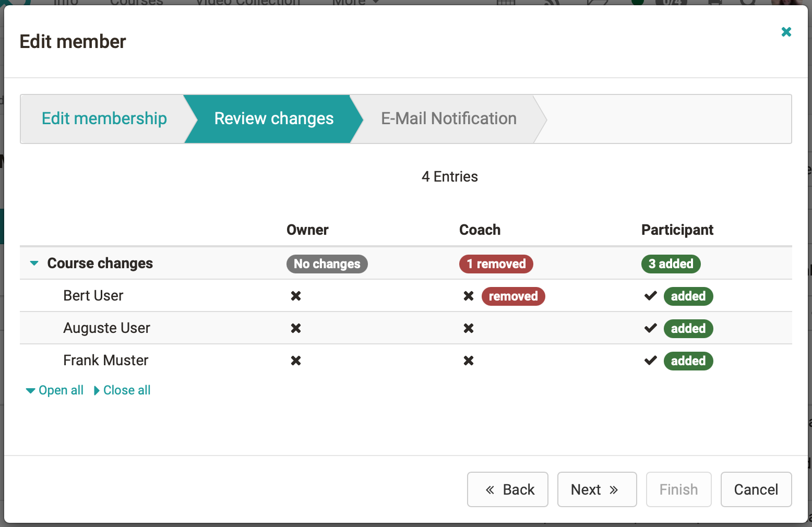Click the checkmark in Bert User's Participant column

pyautogui.click(x=650, y=296)
